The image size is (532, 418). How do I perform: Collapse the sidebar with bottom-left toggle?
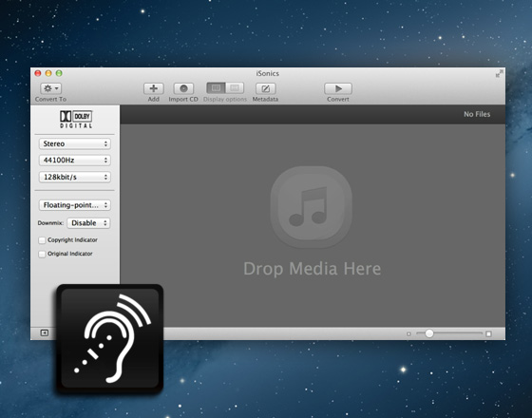tap(45, 332)
